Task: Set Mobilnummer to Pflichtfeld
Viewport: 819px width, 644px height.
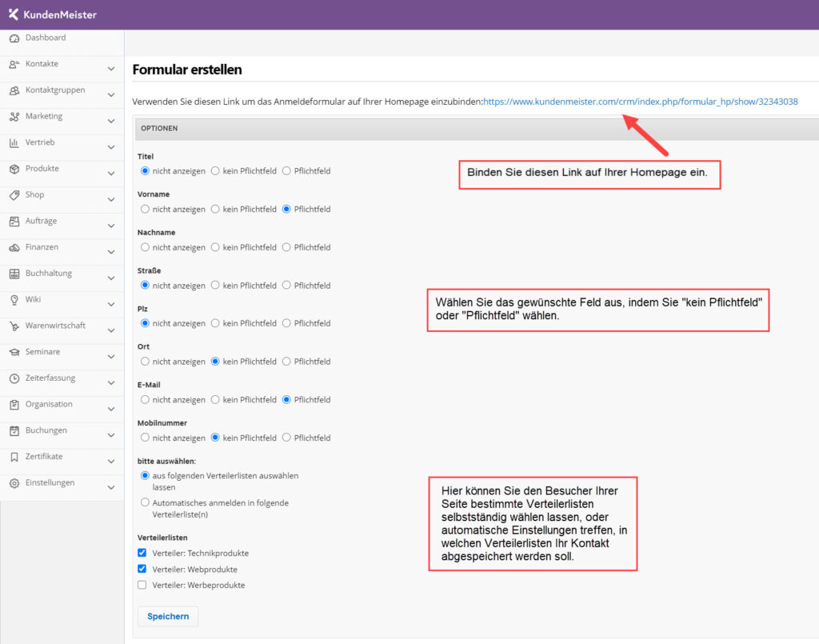Action: tap(286, 438)
